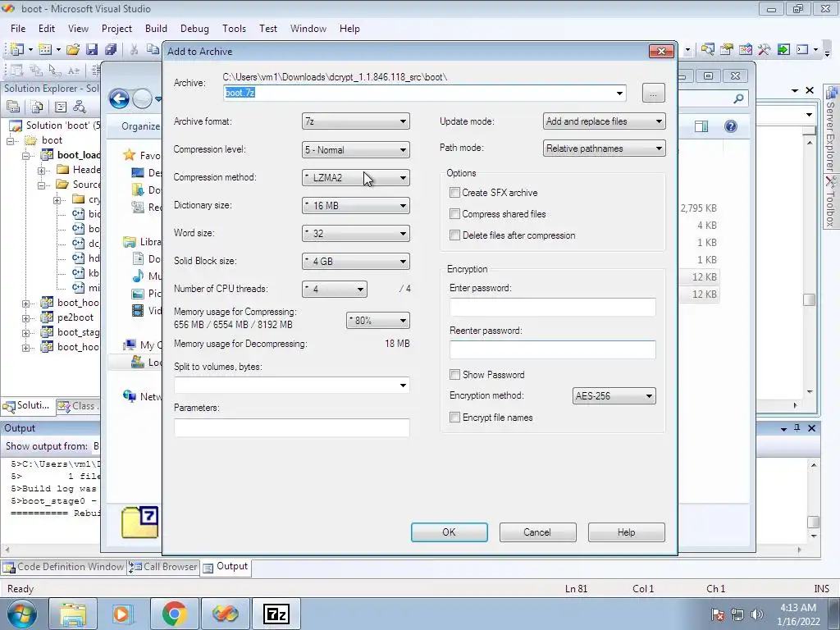This screenshot has width=840, height=630.
Task: Open the Compression method LZMA2 dropdown
Action: click(x=356, y=177)
